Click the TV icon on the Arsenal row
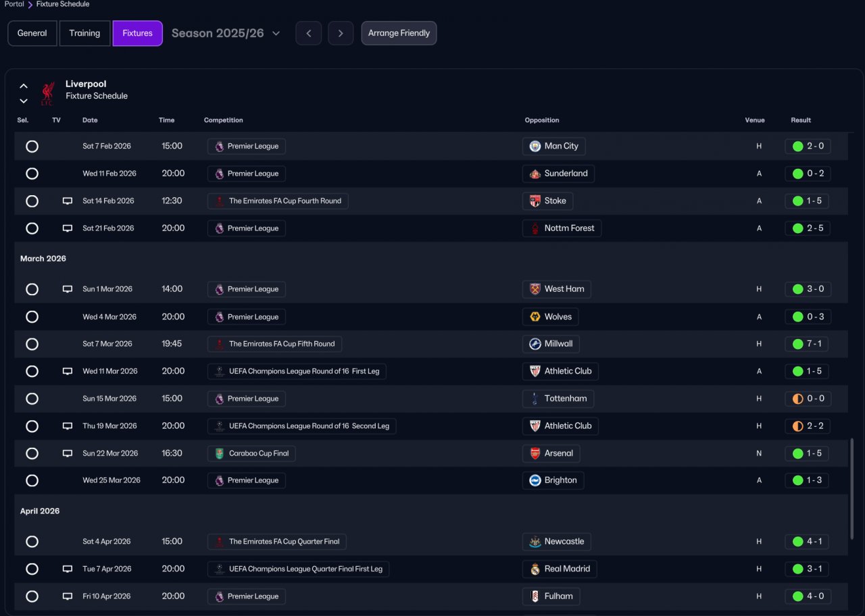The height and width of the screenshot is (616, 865). click(68, 453)
